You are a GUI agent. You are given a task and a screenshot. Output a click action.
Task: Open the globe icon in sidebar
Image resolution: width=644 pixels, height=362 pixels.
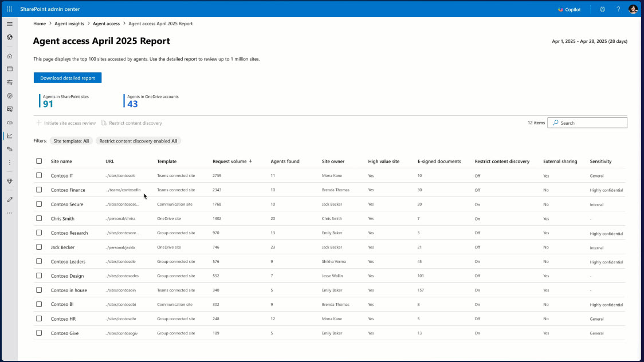tap(9, 37)
